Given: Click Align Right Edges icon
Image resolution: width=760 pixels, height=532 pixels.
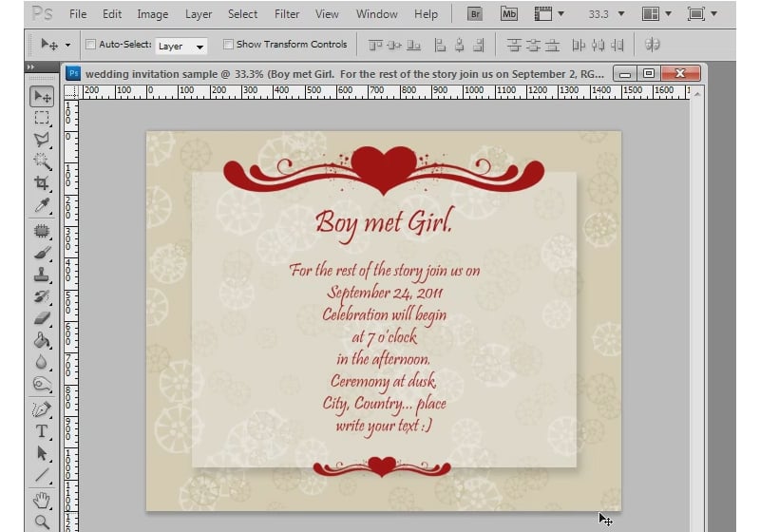Looking at the screenshot, I should point(479,45).
